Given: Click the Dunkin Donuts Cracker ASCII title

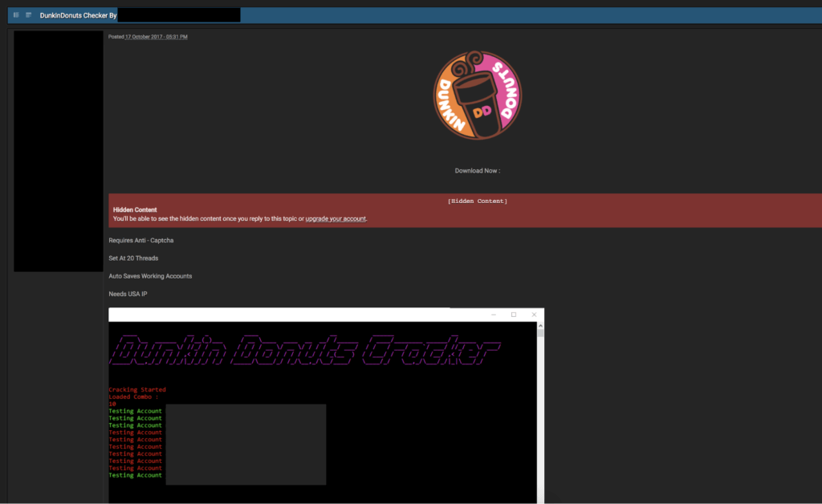Looking at the screenshot, I should tap(305, 348).
